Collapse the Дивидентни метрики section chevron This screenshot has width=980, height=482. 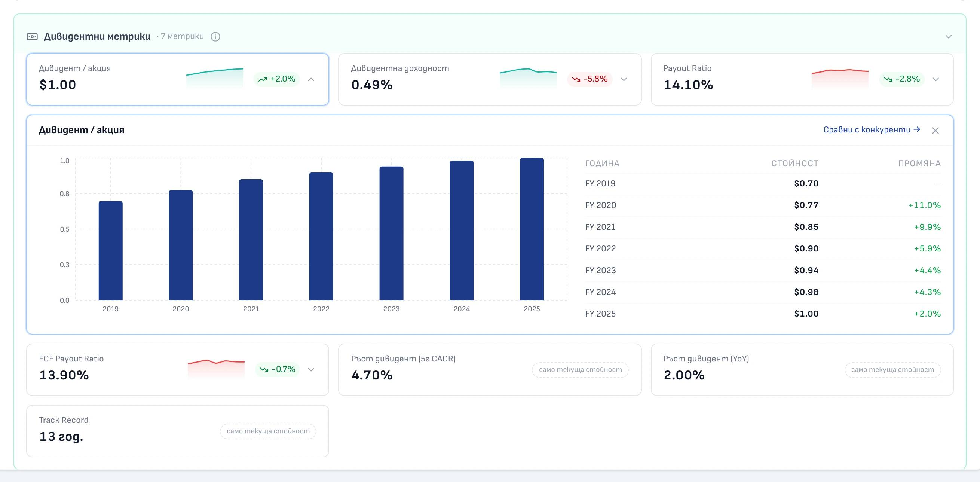click(949, 37)
